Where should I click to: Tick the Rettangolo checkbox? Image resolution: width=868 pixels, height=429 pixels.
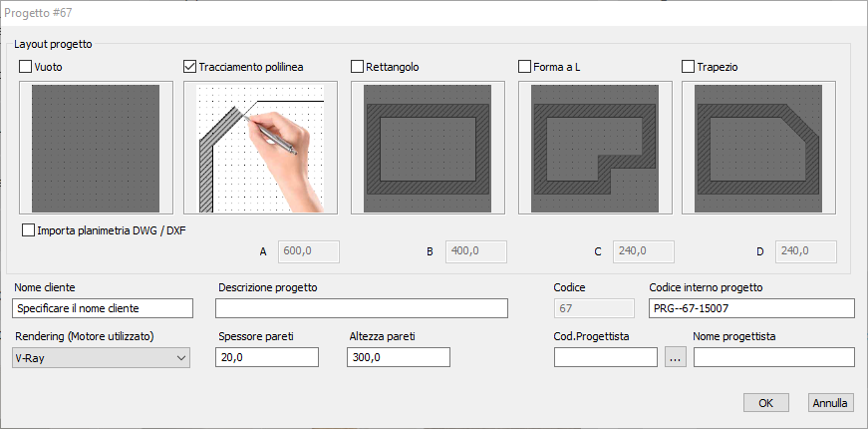click(x=357, y=67)
